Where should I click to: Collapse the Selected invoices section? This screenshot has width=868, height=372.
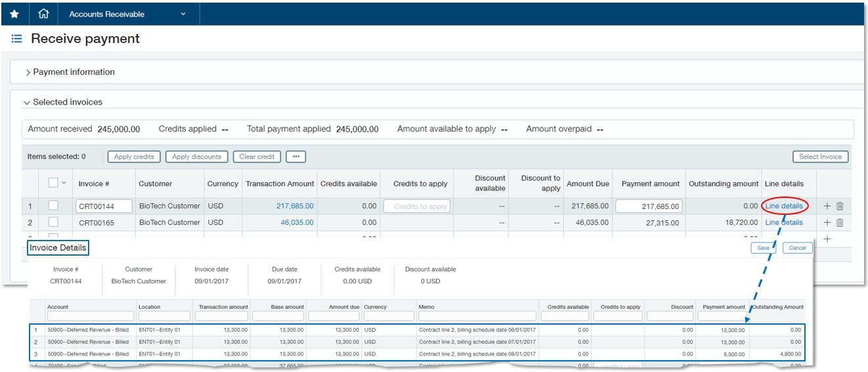click(x=63, y=103)
